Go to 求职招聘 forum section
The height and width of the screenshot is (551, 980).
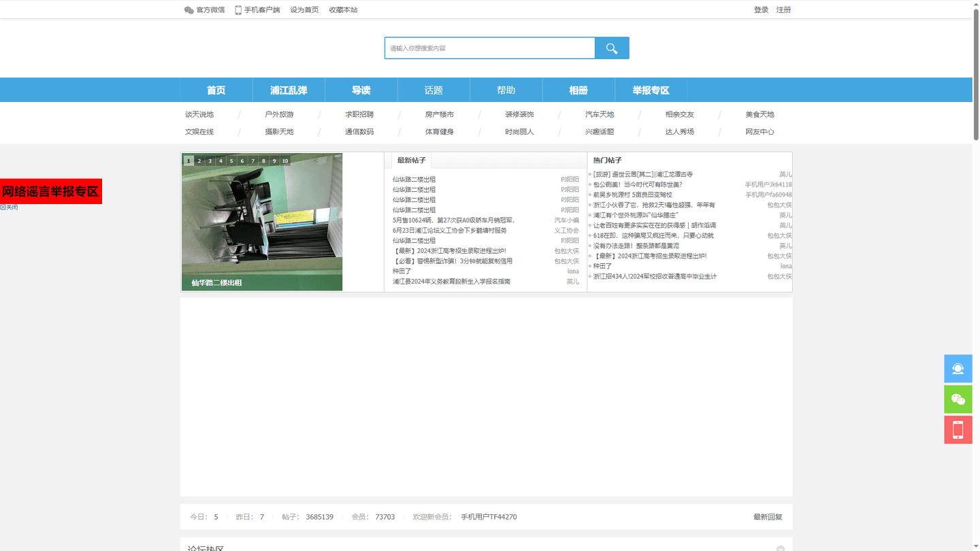[359, 114]
